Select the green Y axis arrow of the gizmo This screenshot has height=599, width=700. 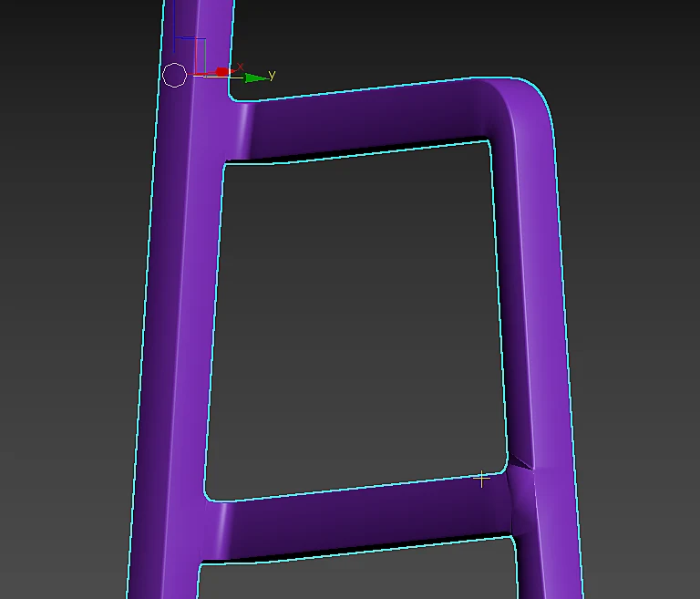click(257, 78)
